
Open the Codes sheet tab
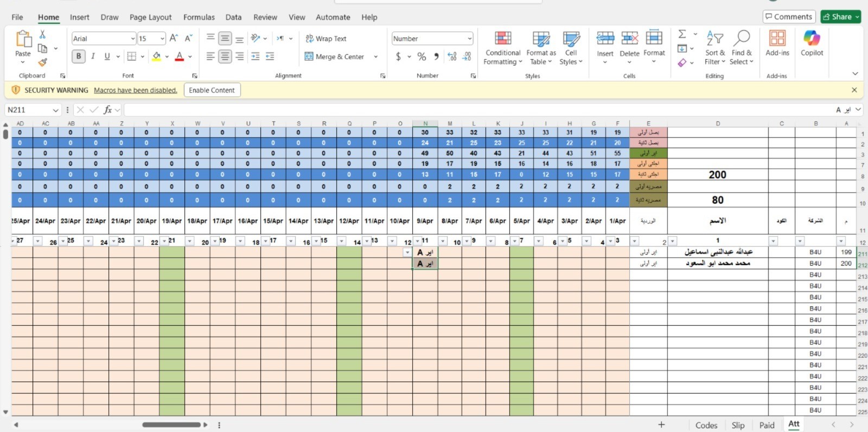point(706,425)
